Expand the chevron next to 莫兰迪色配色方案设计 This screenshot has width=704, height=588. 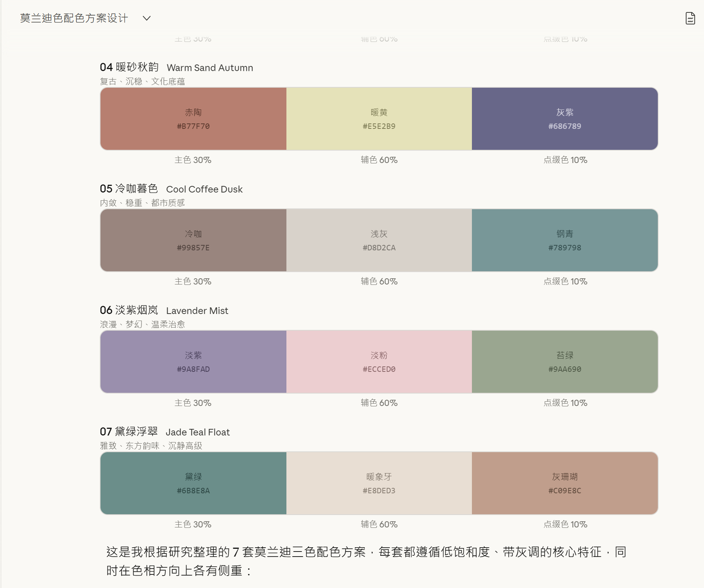coord(146,18)
